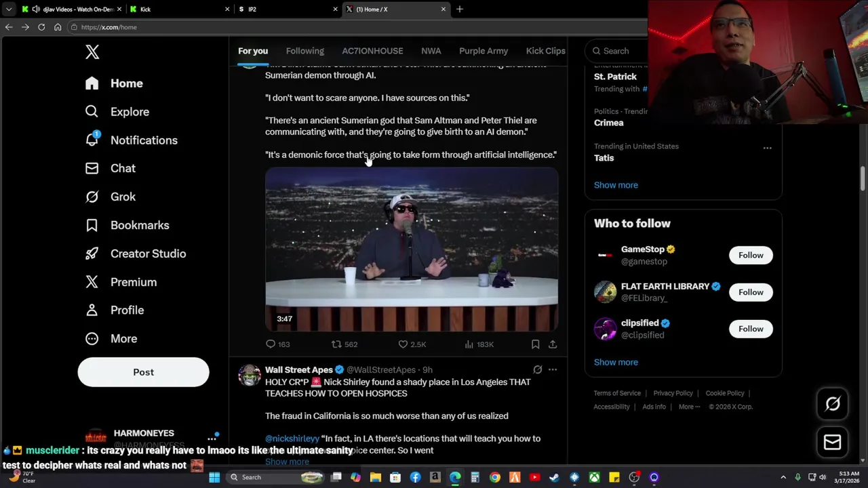Open Chat envelope in sidebar
868x488 pixels.
tap(110, 168)
